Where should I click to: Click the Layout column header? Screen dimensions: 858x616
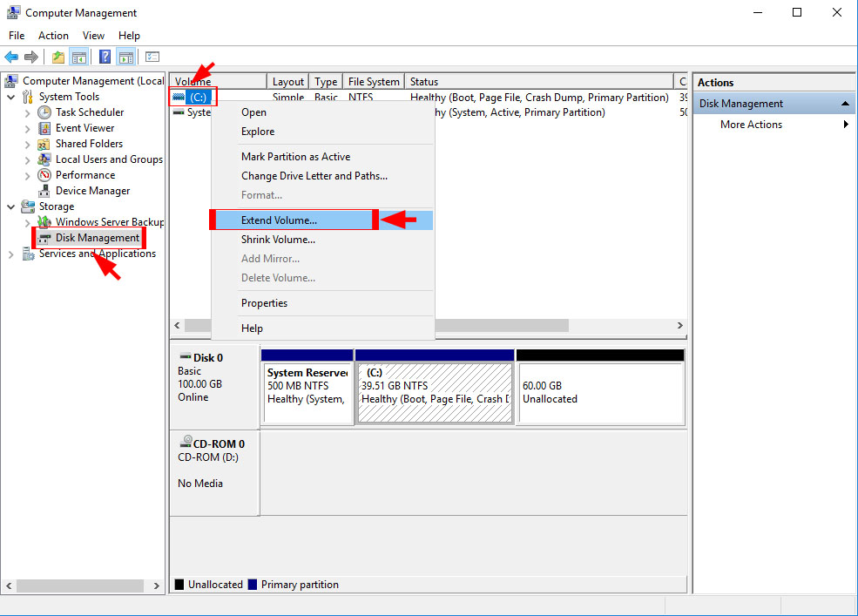[287, 81]
